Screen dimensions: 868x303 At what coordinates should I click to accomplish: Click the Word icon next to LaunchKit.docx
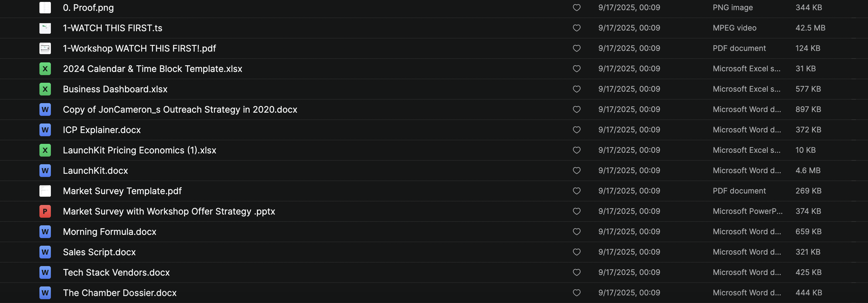(x=45, y=170)
